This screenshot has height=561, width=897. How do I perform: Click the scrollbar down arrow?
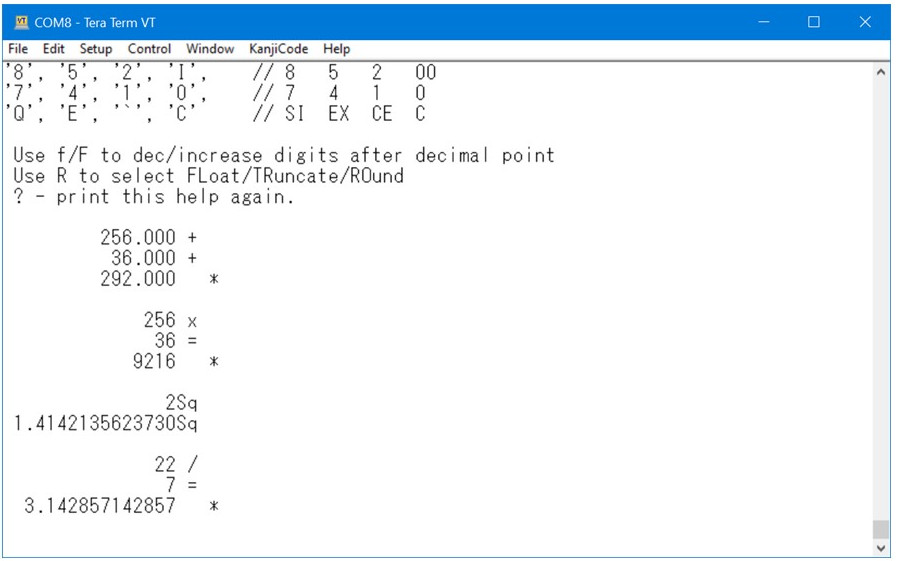881,548
